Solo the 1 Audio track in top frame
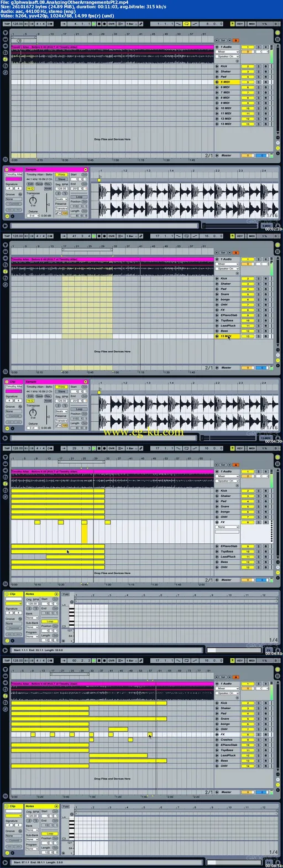Viewport: 283px width, 868px height. [259, 47]
